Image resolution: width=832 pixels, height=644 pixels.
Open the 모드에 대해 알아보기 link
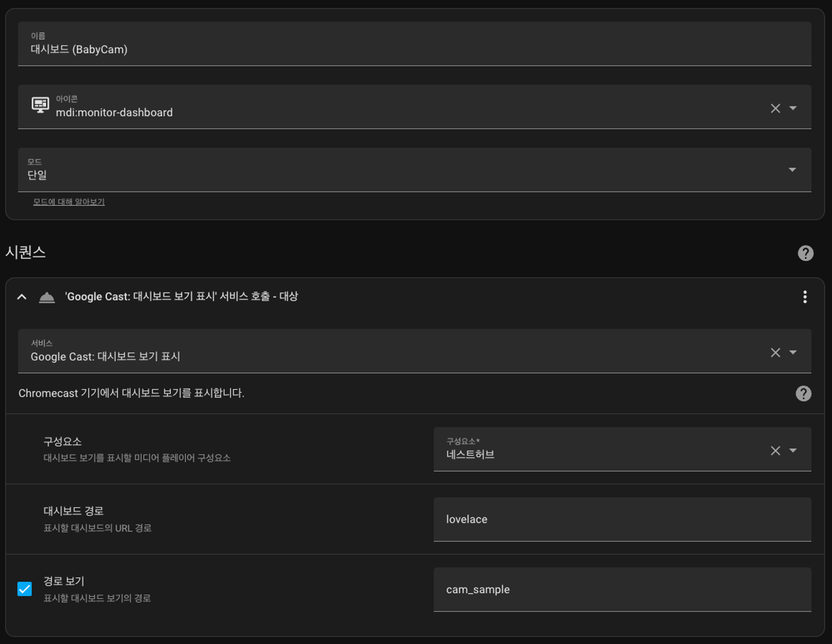coord(69,202)
